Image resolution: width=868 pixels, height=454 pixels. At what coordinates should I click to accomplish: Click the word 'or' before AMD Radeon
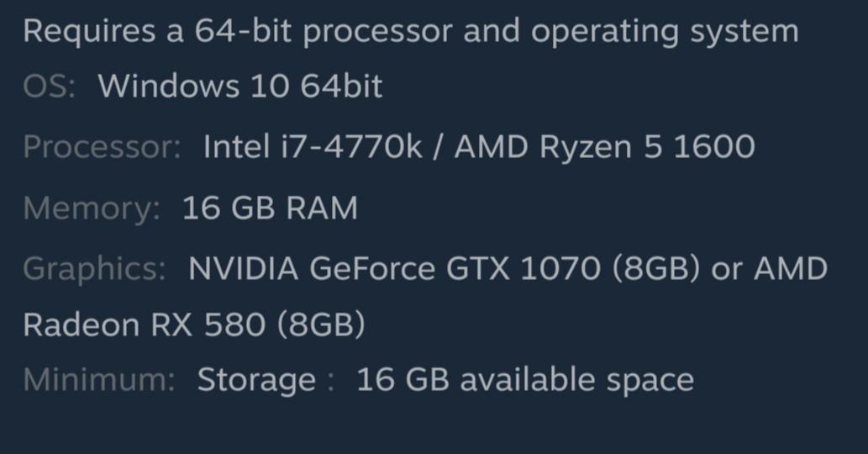(x=728, y=269)
